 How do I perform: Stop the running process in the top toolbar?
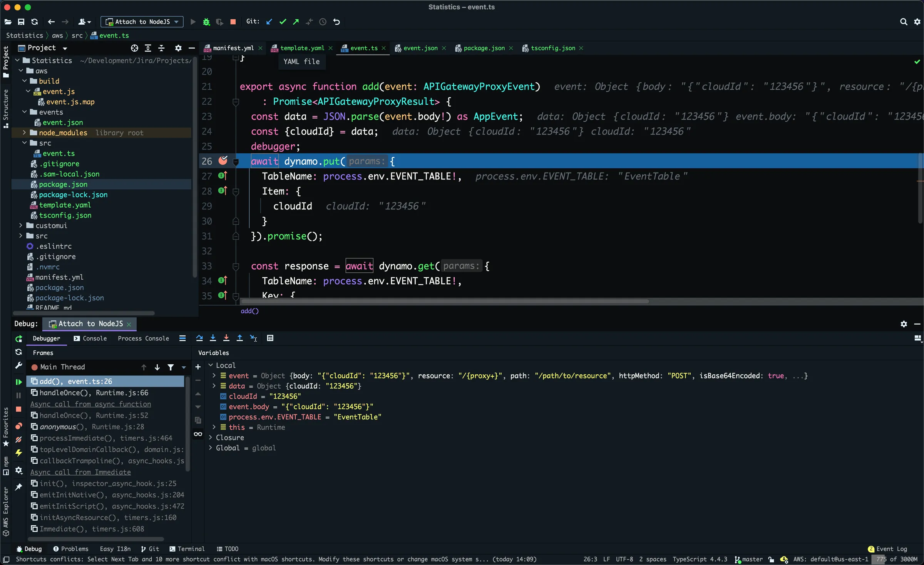pos(233,22)
